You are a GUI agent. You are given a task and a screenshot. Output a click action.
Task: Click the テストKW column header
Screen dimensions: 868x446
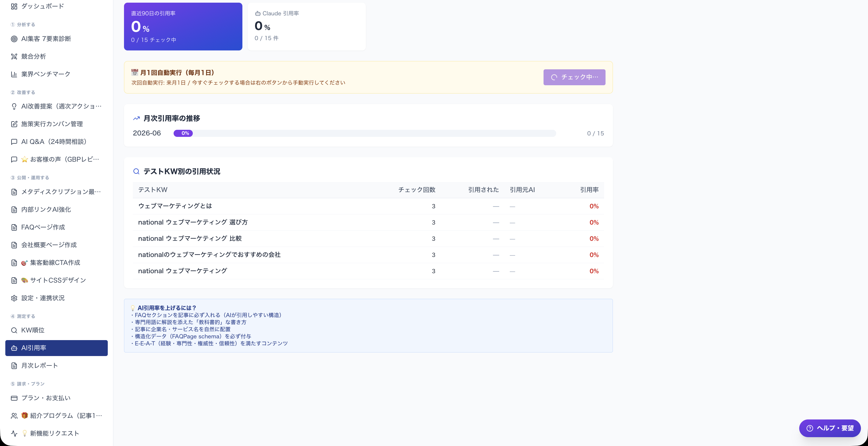153,190
